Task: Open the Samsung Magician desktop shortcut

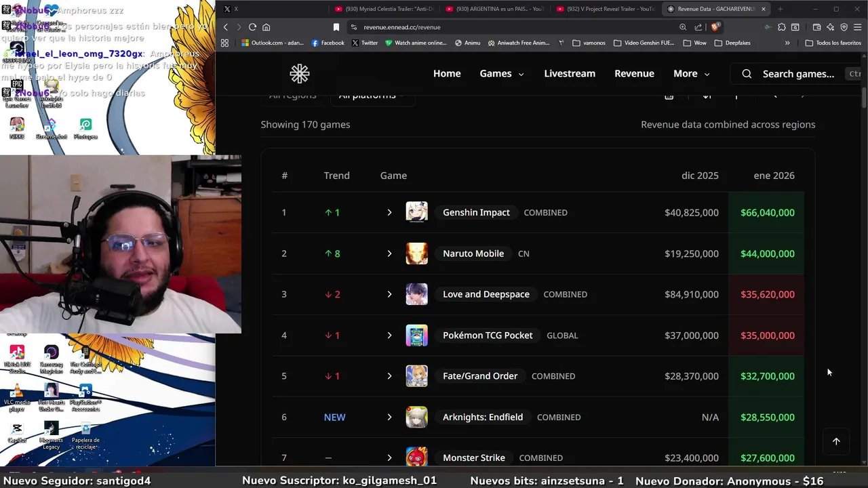Action: (51, 359)
